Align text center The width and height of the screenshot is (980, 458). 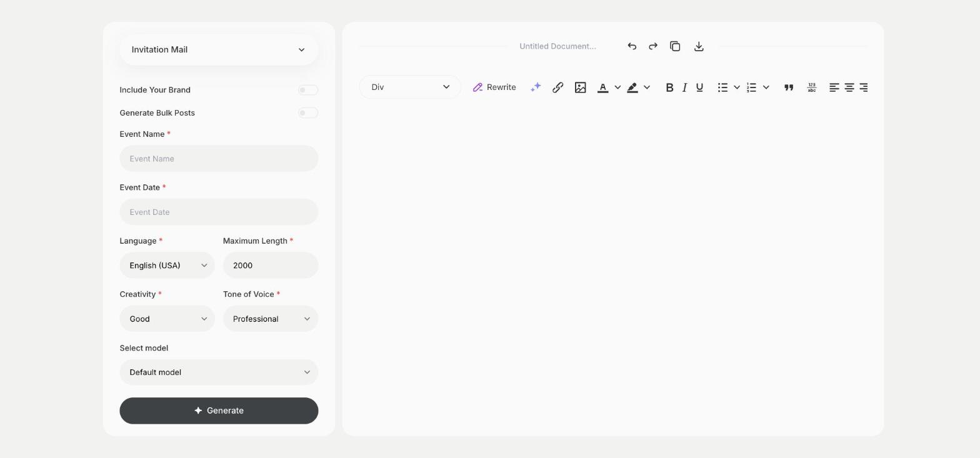click(x=849, y=87)
